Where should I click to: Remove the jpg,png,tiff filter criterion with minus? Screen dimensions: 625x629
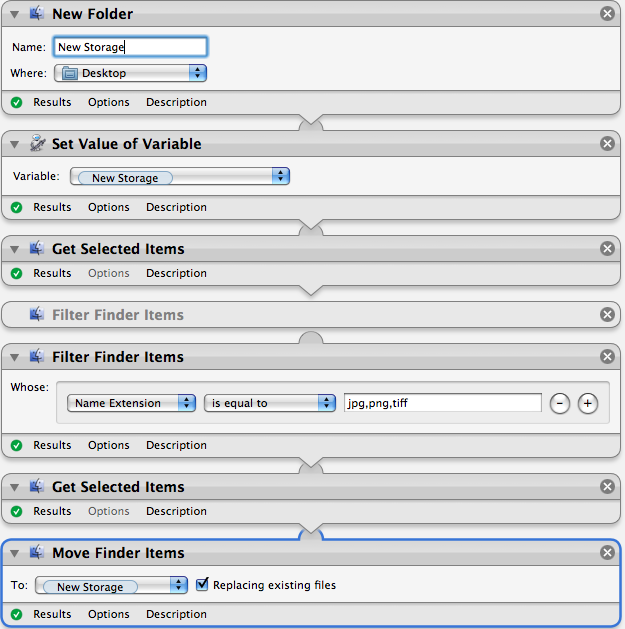560,403
